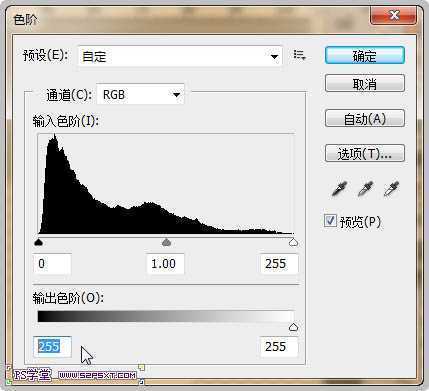
Task: Click the histogram display area
Action: pyautogui.click(x=166, y=184)
